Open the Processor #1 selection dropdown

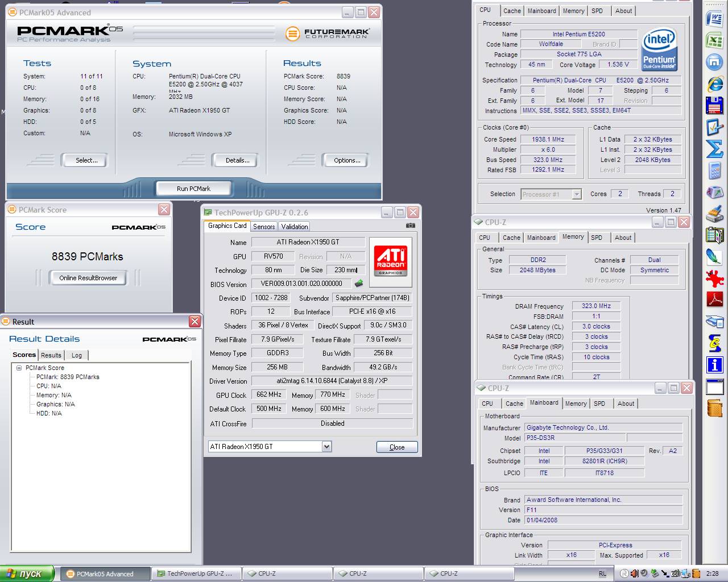577,194
